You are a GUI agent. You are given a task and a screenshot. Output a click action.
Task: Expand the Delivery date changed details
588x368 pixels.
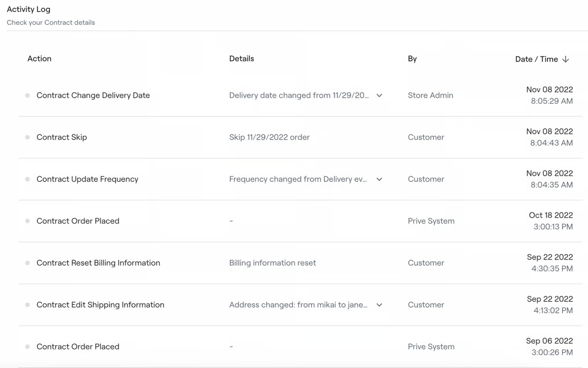tap(379, 95)
